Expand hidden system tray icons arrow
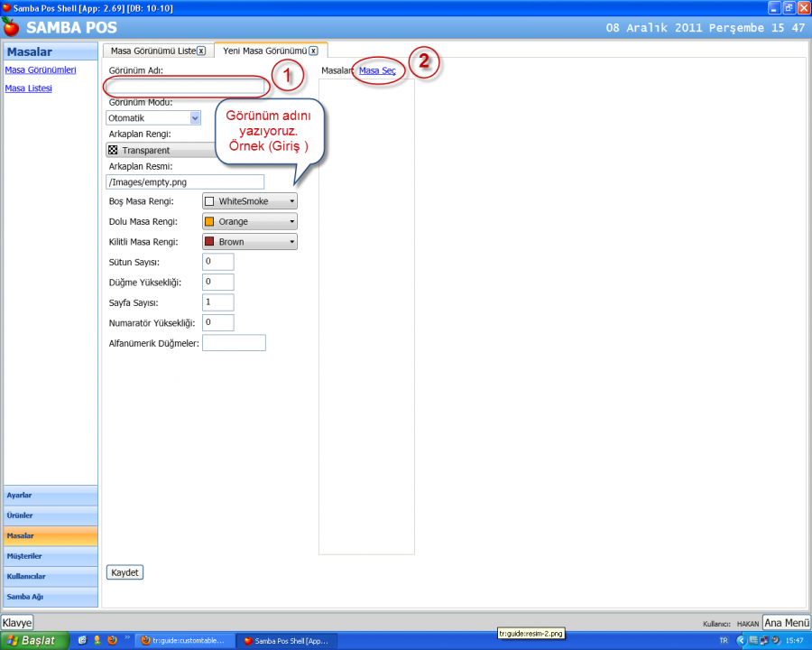 [741, 641]
